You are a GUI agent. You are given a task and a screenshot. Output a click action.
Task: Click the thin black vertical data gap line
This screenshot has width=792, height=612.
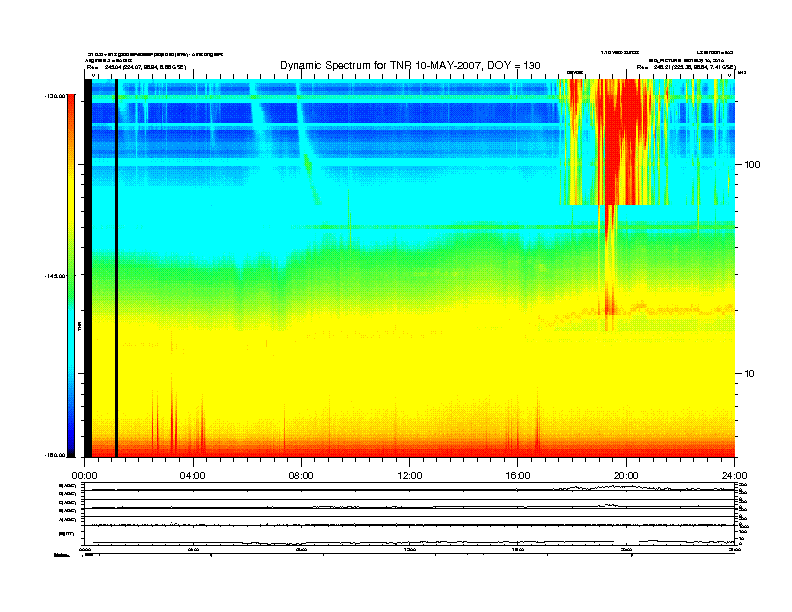pos(116,268)
